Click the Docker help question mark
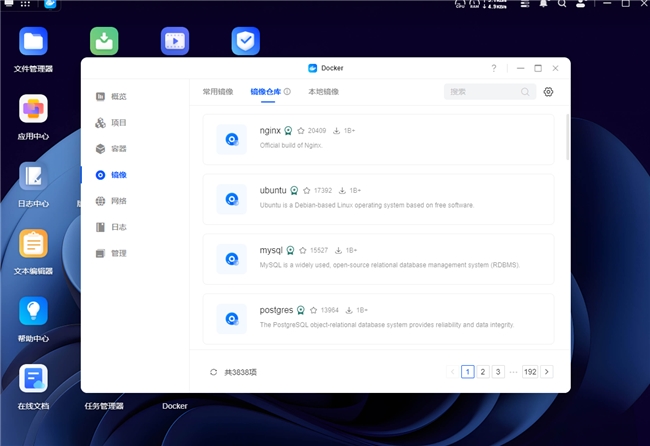The width and height of the screenshot is (650, 446). tap(494, 68)
